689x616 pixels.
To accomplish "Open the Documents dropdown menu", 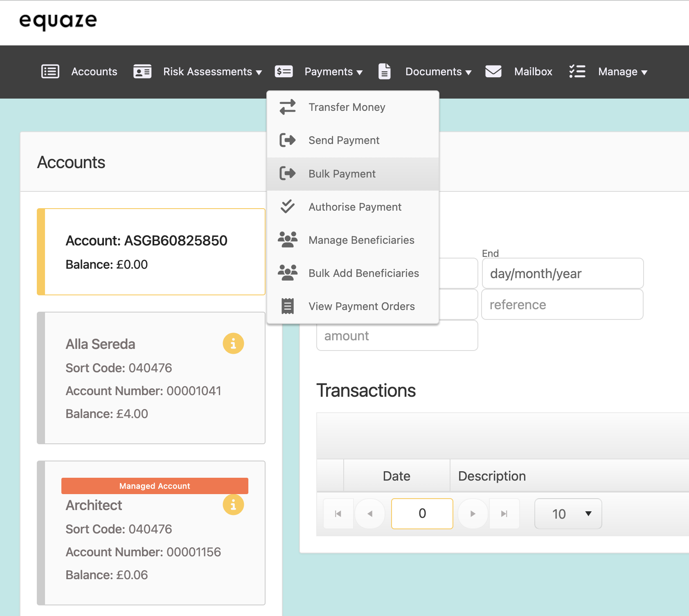I will [438, 72].
